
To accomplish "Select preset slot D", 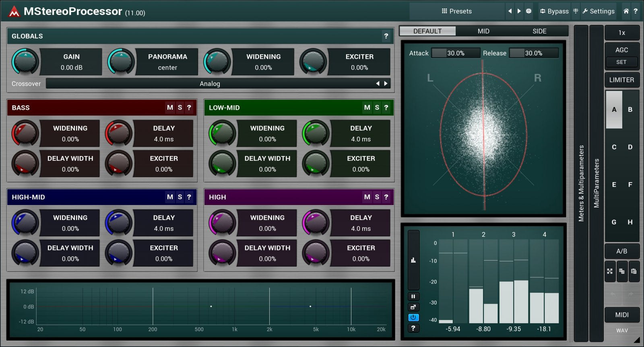I will 630,147.
